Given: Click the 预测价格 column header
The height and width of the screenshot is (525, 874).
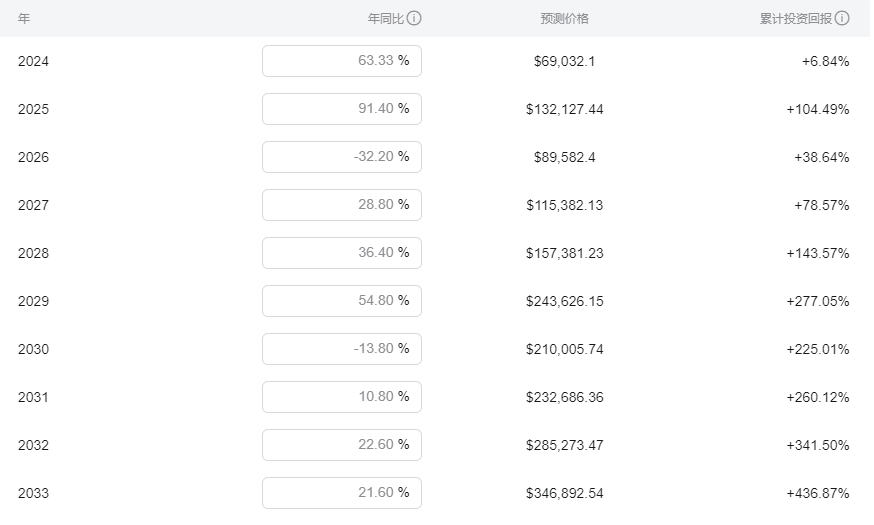Looking at the screenshot, I should [565, 18].
